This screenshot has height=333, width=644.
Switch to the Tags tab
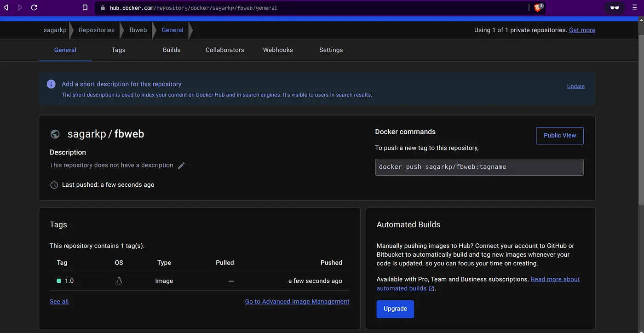pyautogui.click(x=118, y=50)
